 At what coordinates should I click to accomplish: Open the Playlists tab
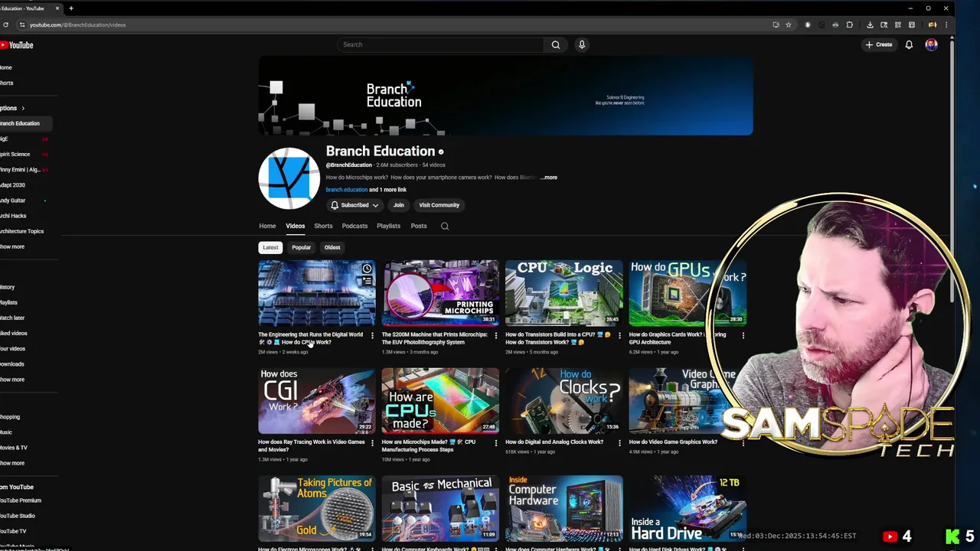(388, 226)
